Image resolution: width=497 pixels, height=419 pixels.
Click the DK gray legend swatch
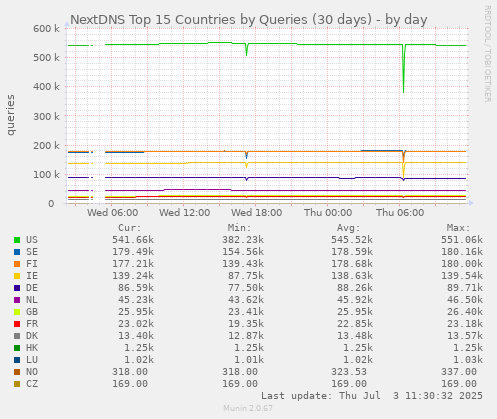(17, 336)
